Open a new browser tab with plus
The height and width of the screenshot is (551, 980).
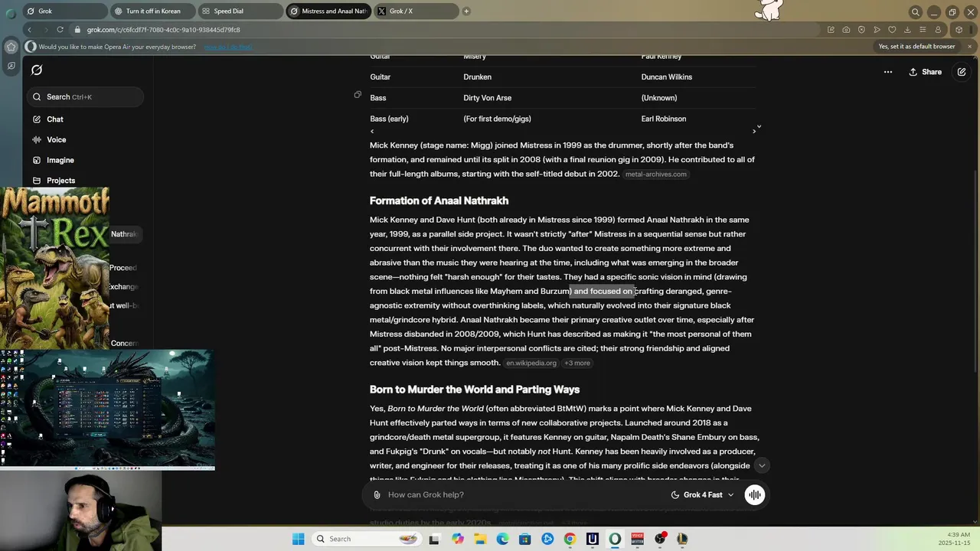(x=466, y=11)
